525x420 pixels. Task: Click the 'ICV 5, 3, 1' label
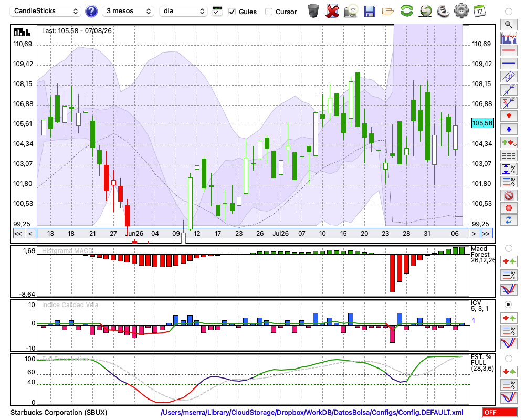pos(479,306)
